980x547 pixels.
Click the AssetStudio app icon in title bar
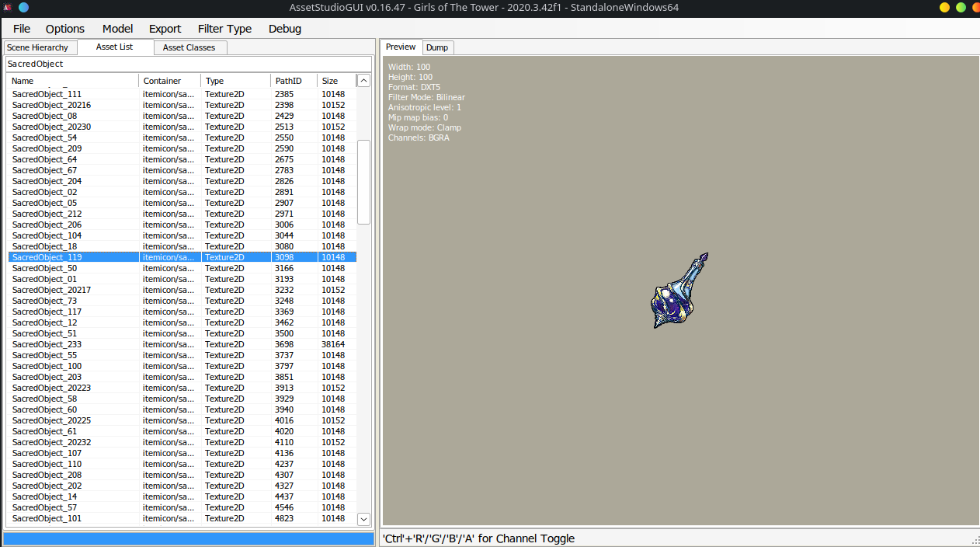(x=7, y=7)
